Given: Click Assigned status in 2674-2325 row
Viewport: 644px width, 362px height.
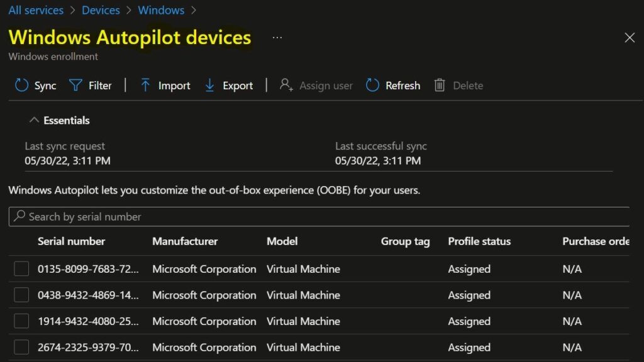Looking at the screenshot, I should point(469,348).
